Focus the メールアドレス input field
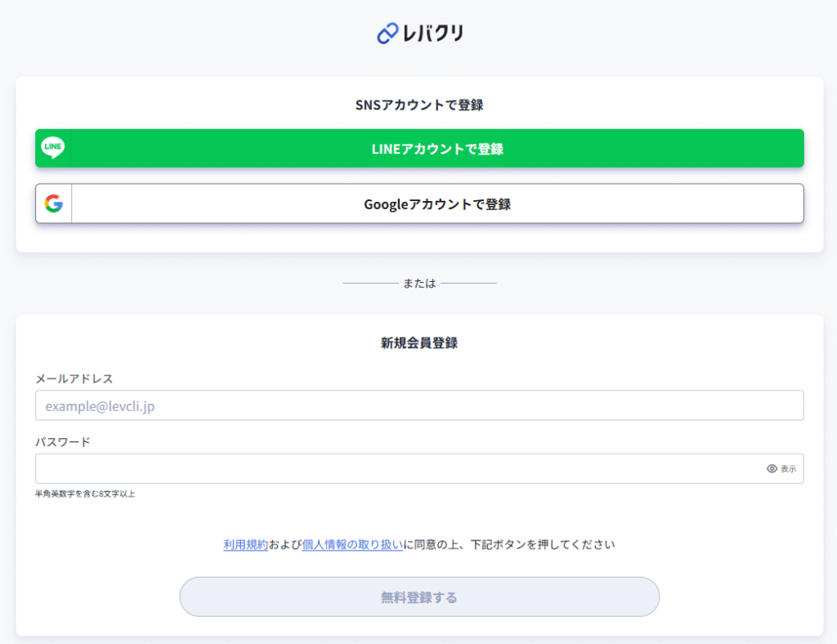 [x=419, y=405]
